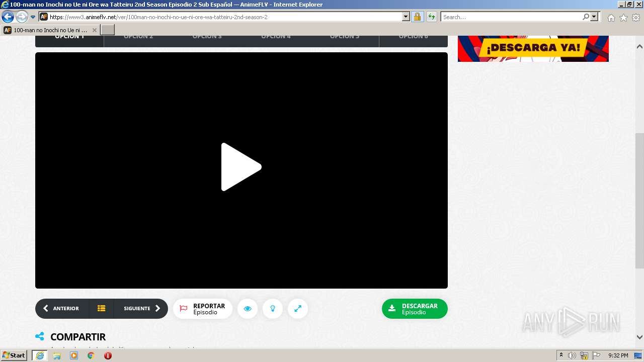Screen dimensions: 644x362
Task: Click the browser Back arrow button
Action: tap(8, 17)
